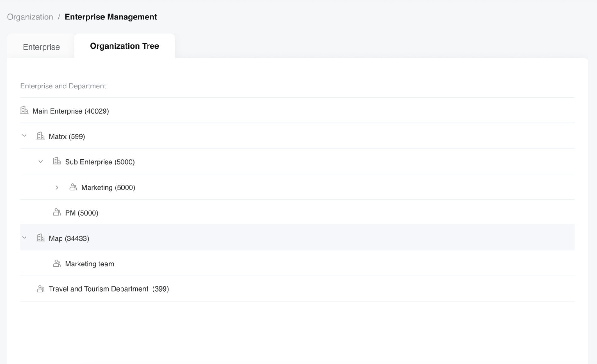
Task: Open the Marketing team entry label
Action: [x=89, y=264]
